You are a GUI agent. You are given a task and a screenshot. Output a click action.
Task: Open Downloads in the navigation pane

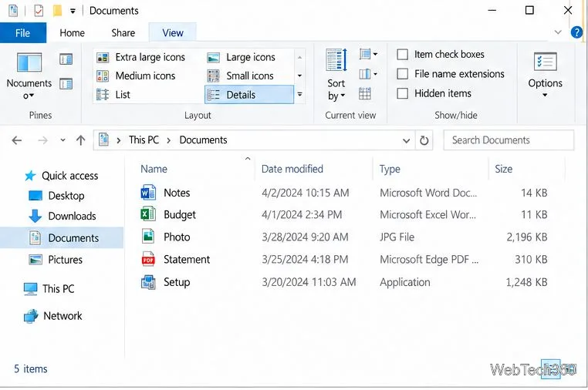tap(63, 216)
